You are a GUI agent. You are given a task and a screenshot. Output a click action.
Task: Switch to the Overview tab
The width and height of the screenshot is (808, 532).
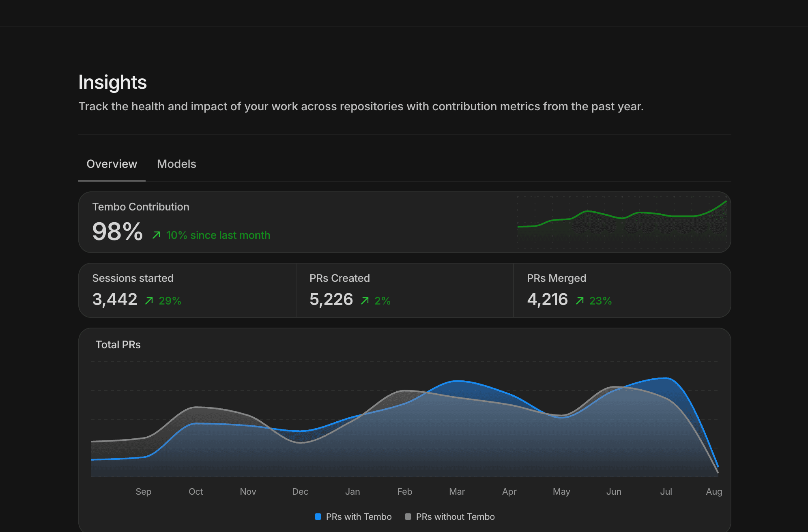pos(112,164)
